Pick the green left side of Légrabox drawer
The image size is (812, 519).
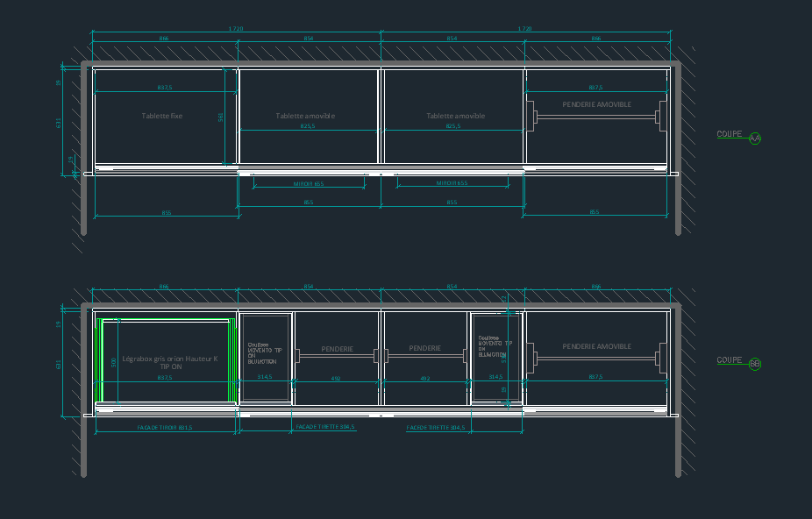tap(97, 361)
